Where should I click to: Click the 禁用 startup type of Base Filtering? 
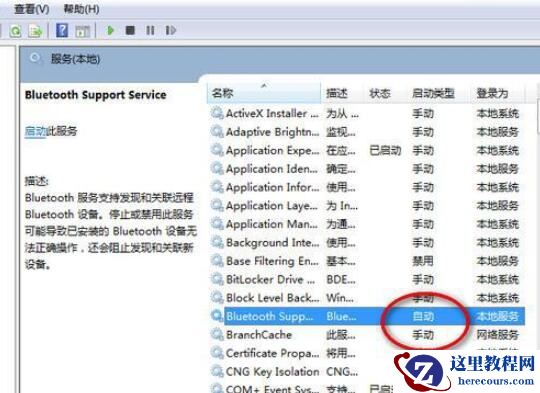[423, 261]
